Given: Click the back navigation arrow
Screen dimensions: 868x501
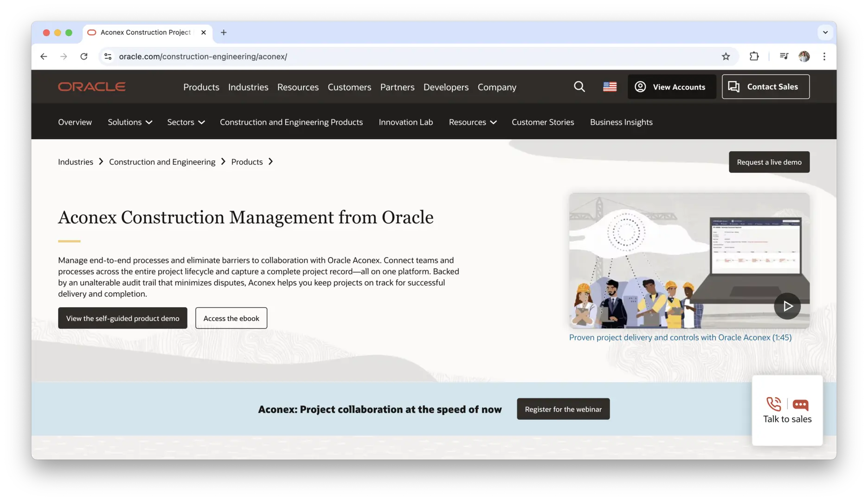Looking at the screenshot, I should (44, 57).
